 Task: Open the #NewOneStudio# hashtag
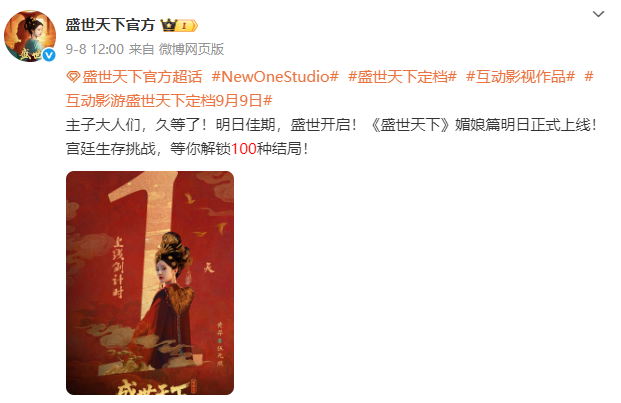[x=275, y=76]
